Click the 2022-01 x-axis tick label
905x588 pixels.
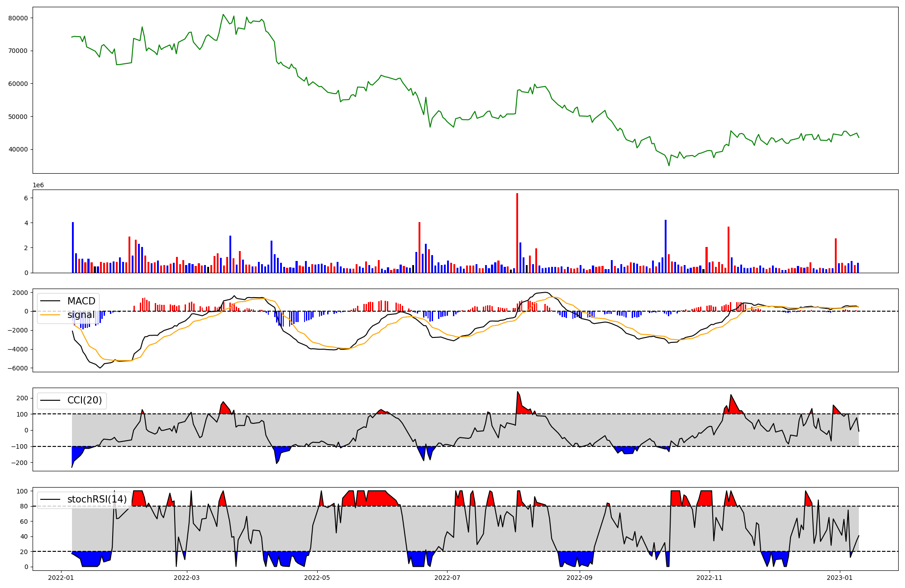click(x=61, y=578)
